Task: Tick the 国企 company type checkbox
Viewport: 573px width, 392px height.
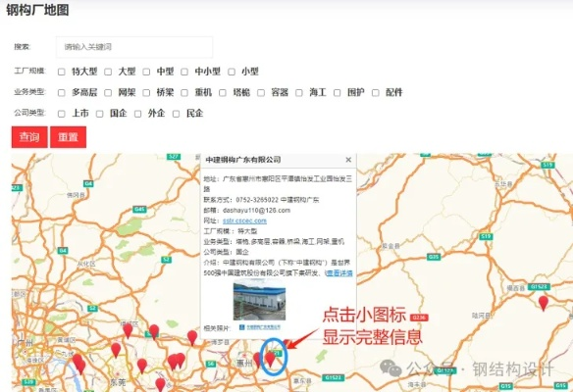Action: [99, 114]
